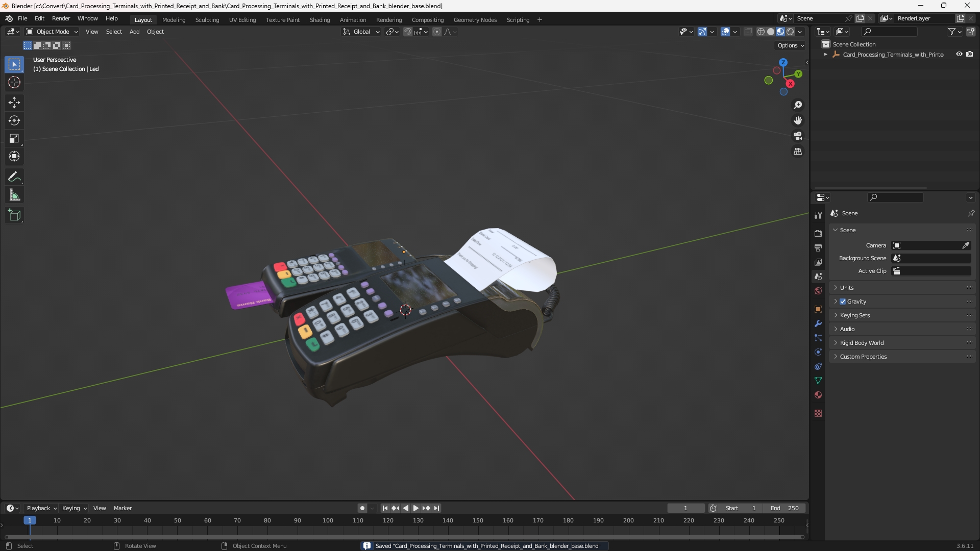Image resolution: width=980 pixels, height=551 pixels.
Task: Open the Add menu in viewport header
Action: pyautogui.click(x=134, y=32)
